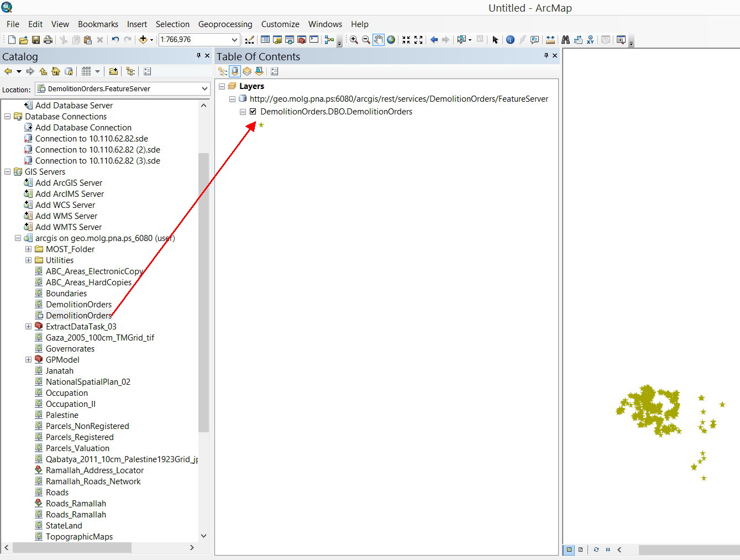
Task: Open Go To XY tool
Action: [591, 40]
